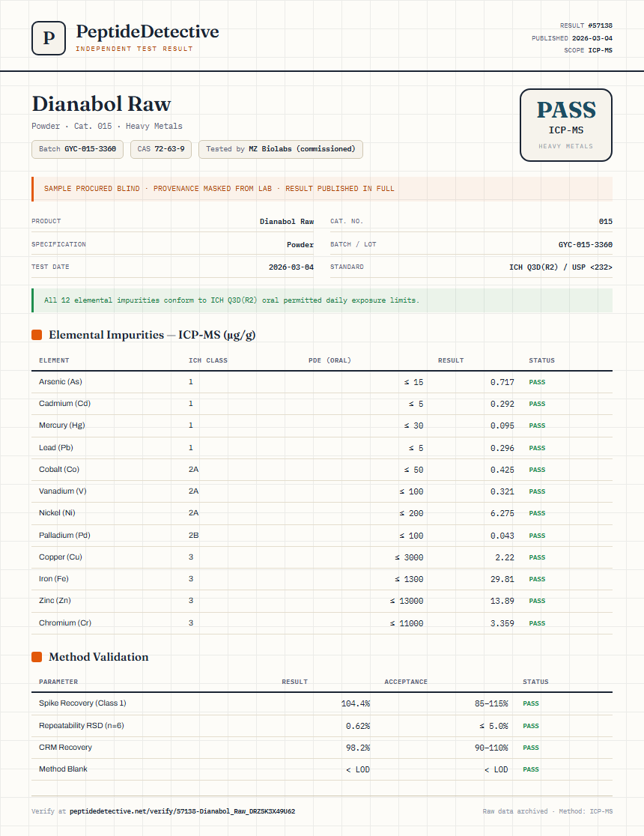Click the Chromium PDE limit ≤ 11000
The height and width of the screenshot is (836, 644).
click(406, 623)
